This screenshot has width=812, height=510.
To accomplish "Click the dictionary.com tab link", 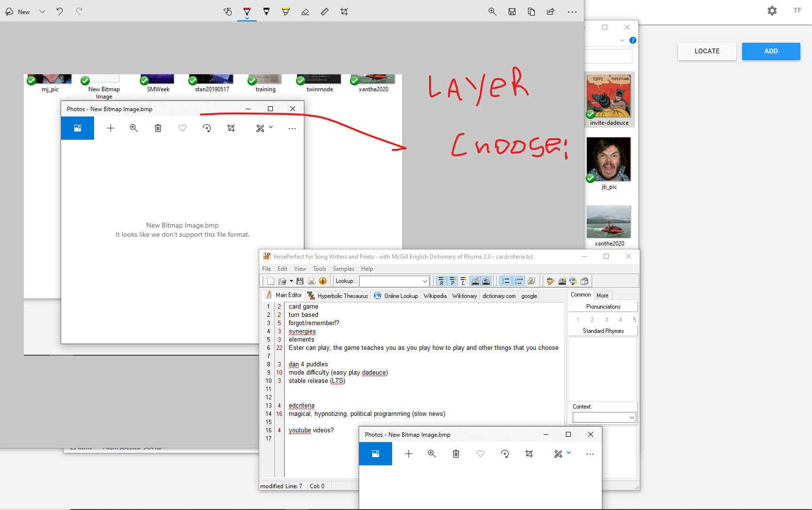I will (499, 296).
